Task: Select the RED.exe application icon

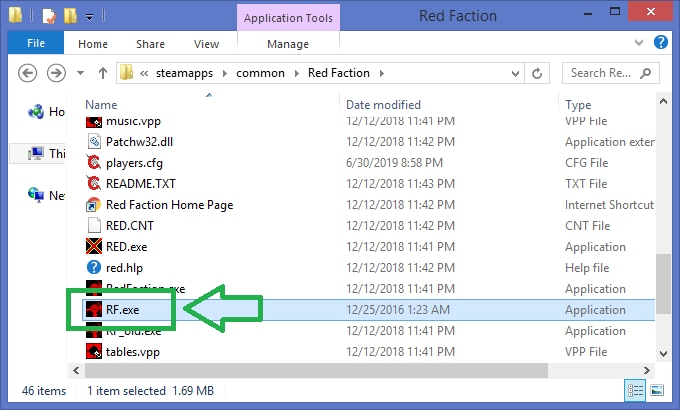Action: [94, 247]
